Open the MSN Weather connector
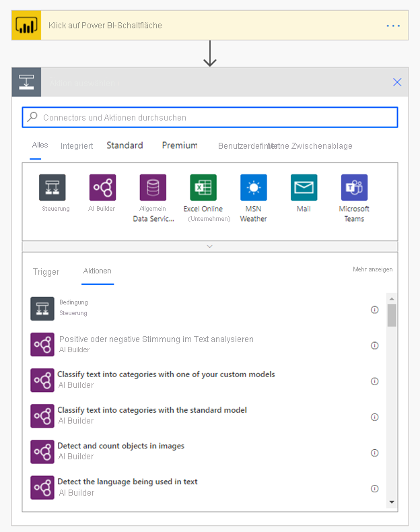420x532 pixels. pyautogui.click(x=254, y=188)
